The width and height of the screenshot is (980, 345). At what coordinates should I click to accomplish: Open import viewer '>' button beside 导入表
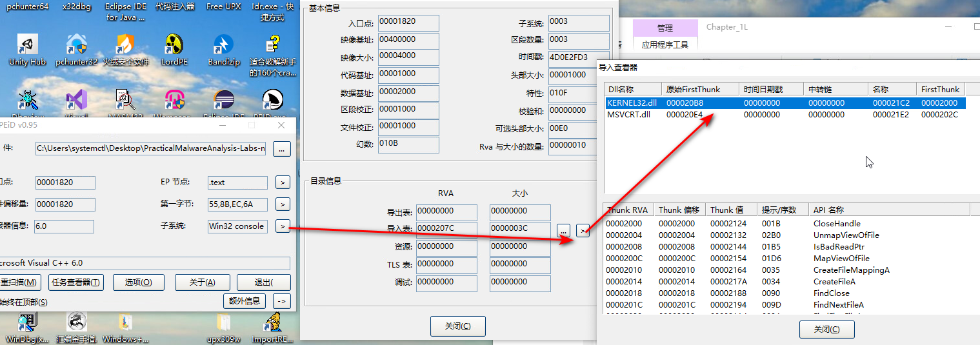coord(583,230)
